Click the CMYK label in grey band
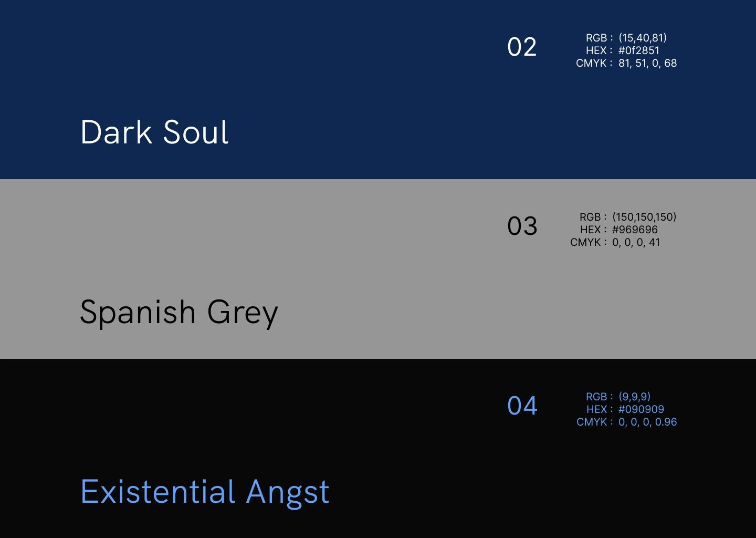Image resolution: width=756 pixels, height=538 pixels. click(x=585, y=242)
